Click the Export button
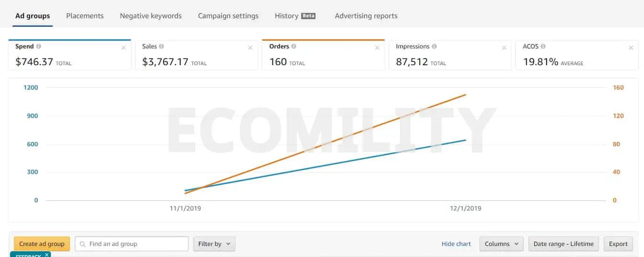The height and width of the screenshot is (257, 644). pyautogui.click(x=618, y=244)
